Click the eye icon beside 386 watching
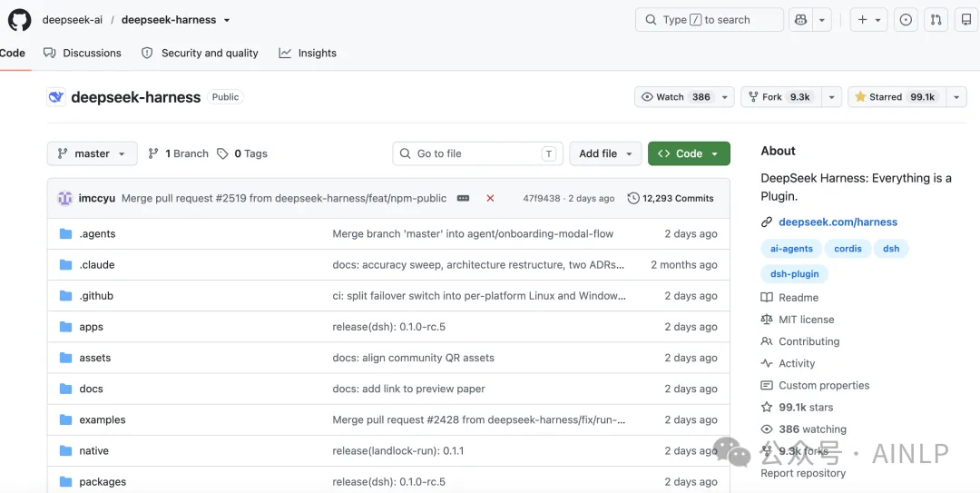Screen dimensions: 980x493 tap(767, 429)
